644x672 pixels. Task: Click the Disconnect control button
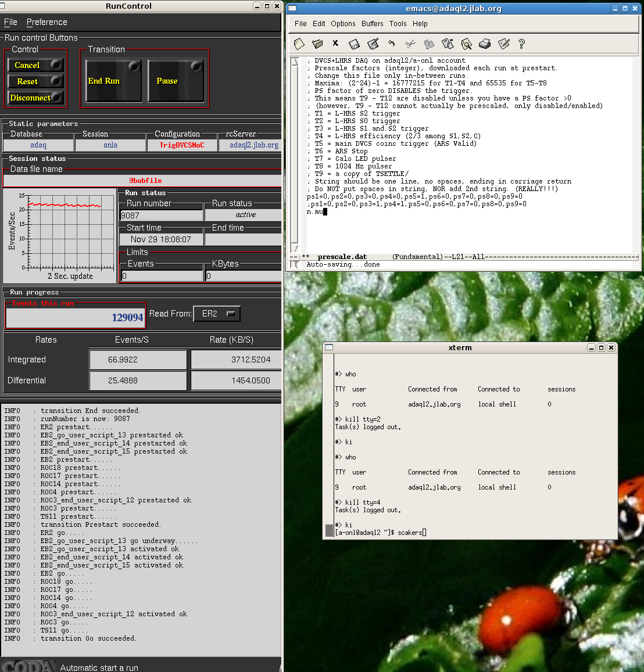coord(35,98)
